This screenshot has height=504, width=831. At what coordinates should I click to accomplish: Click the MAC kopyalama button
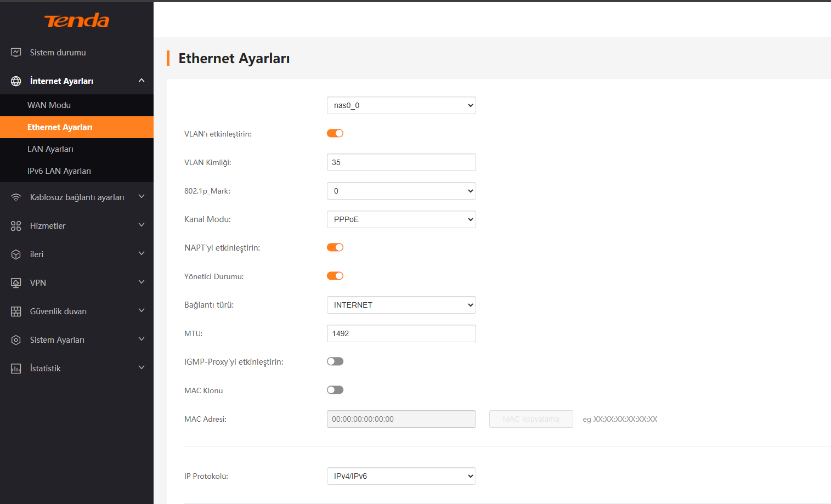point(531,419)
